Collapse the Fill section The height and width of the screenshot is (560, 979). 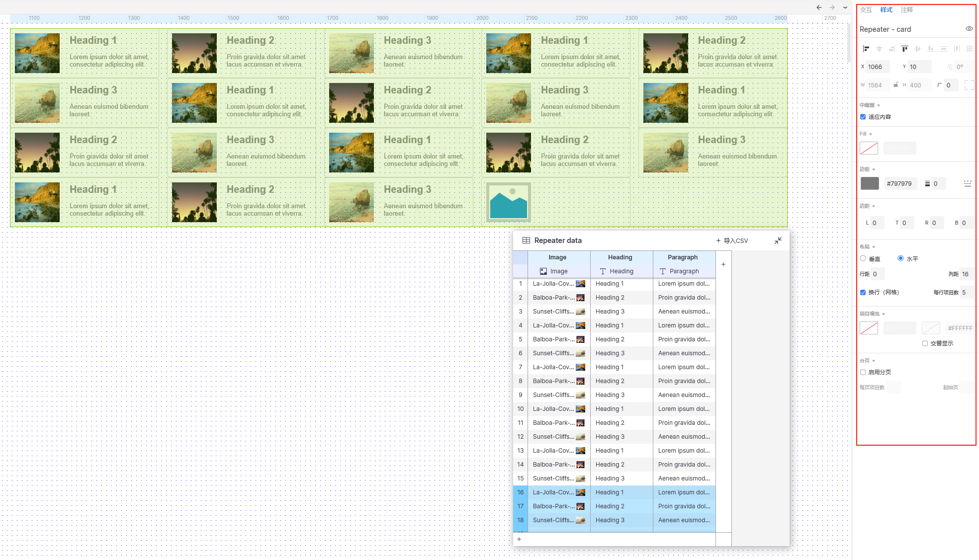[870, 134]
